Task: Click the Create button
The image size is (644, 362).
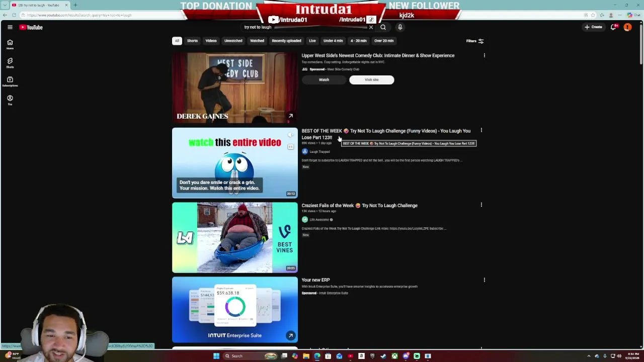Action: pos(594,27)
